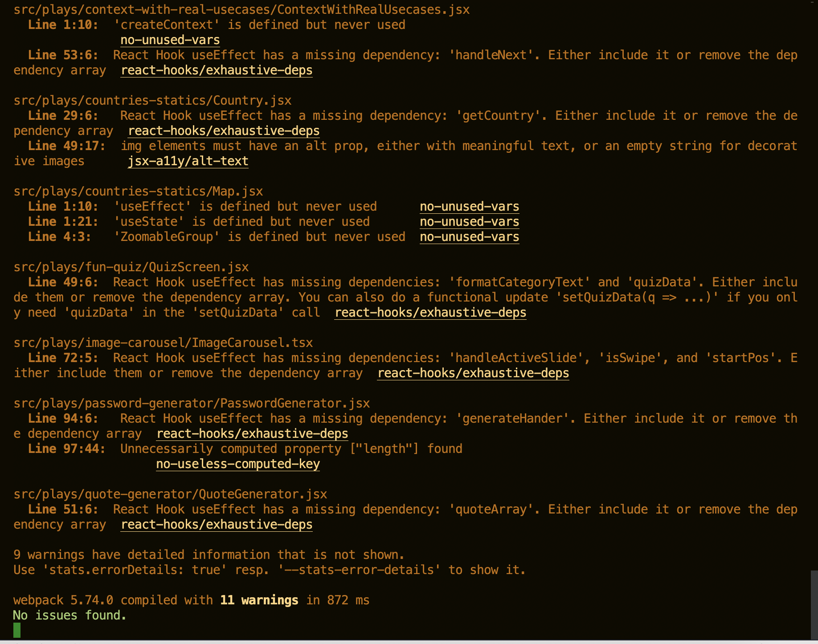Open exhaustive-deps link for the quoteArray warning

click(217, 525)
